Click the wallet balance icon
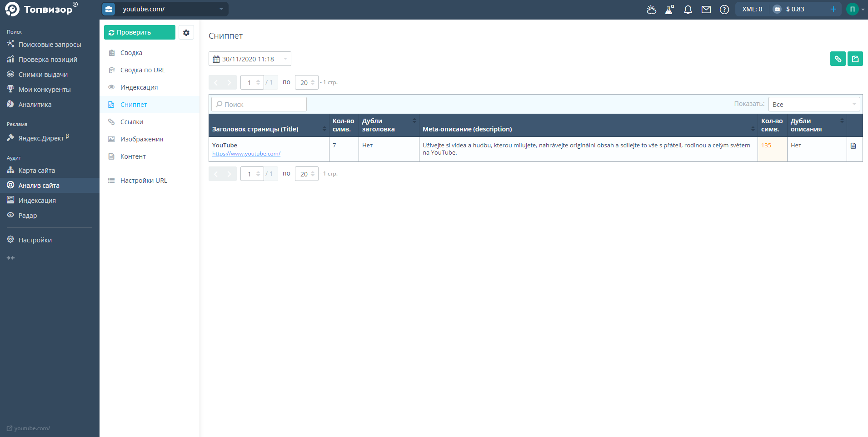The height and width of the screenshot is (437, 868). click(777, 9)
